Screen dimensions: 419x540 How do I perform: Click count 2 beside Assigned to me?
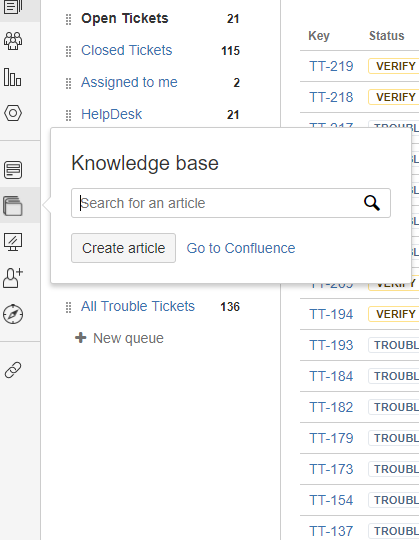click(x=237, y=83)
